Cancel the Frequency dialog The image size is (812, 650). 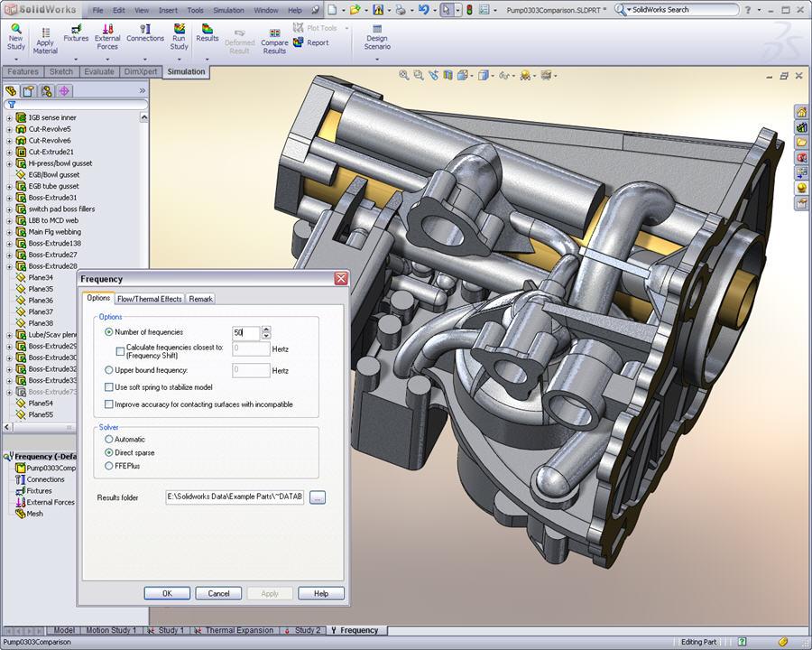tap(218, 593)
